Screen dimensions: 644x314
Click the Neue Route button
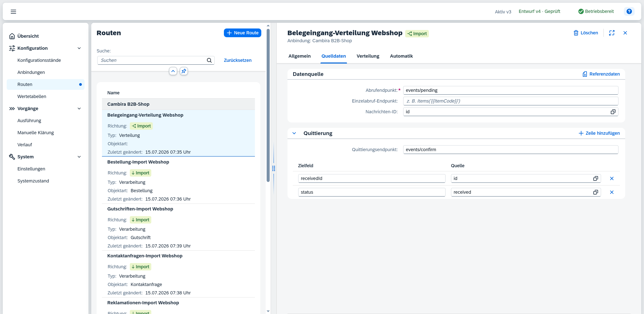pyautogui.click(x=243, y=33)
